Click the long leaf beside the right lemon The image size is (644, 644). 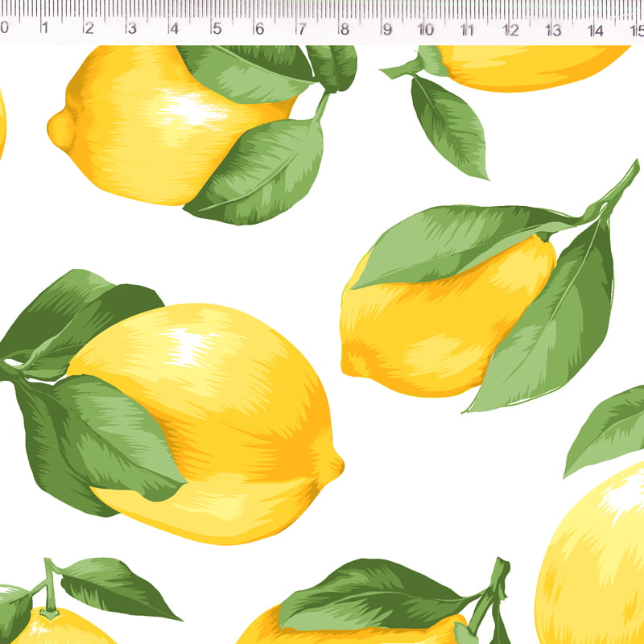555,322
